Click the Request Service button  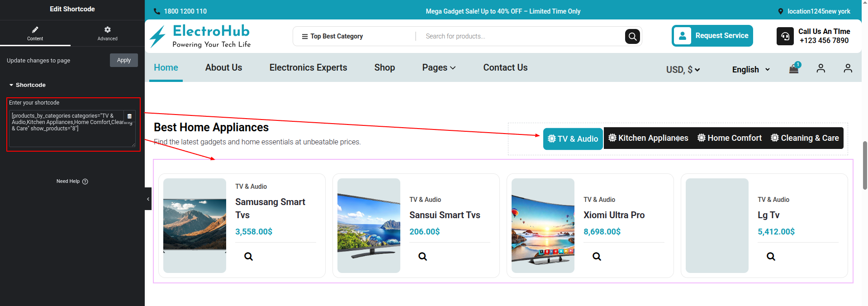[x=712, y=36]
